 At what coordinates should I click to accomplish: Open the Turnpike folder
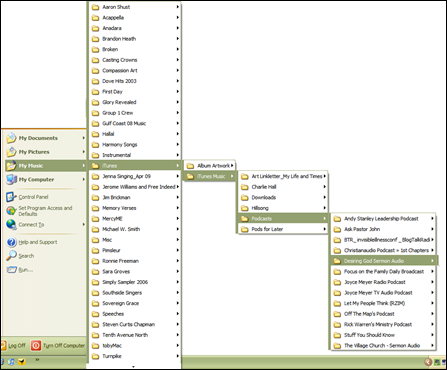tap(135, 356)
